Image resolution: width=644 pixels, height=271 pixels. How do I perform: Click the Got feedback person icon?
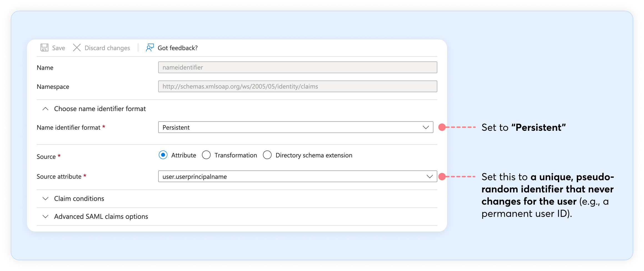(150, 48)
